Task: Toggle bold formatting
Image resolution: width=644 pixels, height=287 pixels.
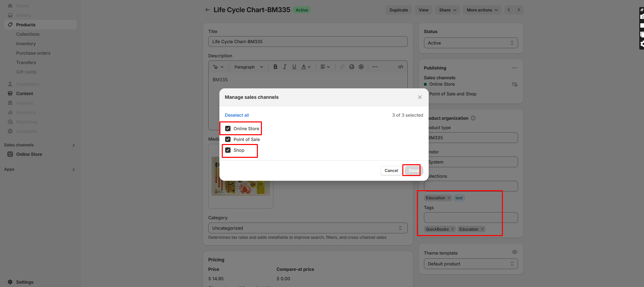Action: (275, 67)
